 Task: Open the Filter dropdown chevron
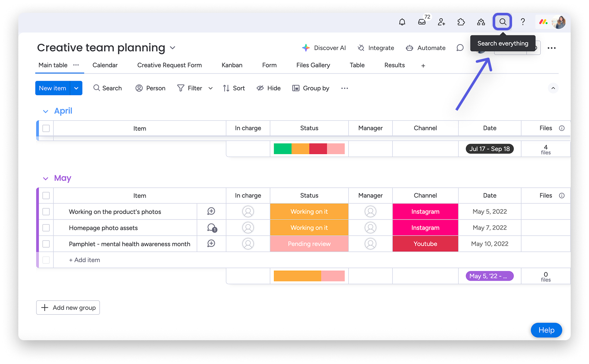point(211,88)
